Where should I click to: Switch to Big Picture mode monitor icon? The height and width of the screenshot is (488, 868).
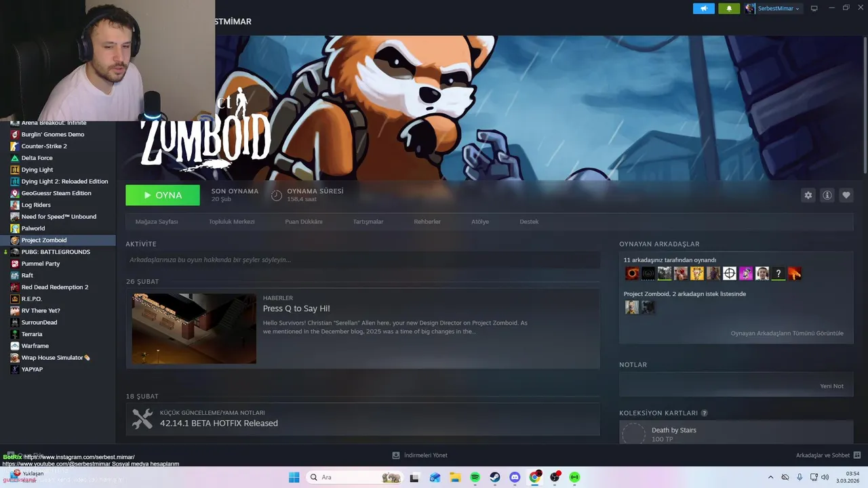814,8
